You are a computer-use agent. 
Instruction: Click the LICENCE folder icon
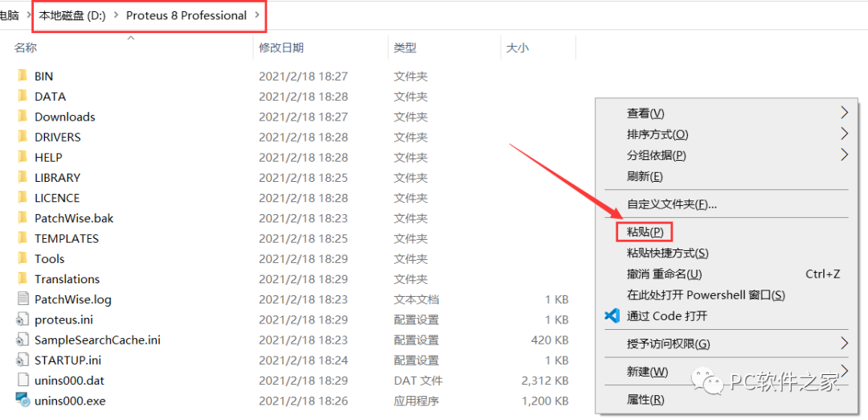point(23,198)
